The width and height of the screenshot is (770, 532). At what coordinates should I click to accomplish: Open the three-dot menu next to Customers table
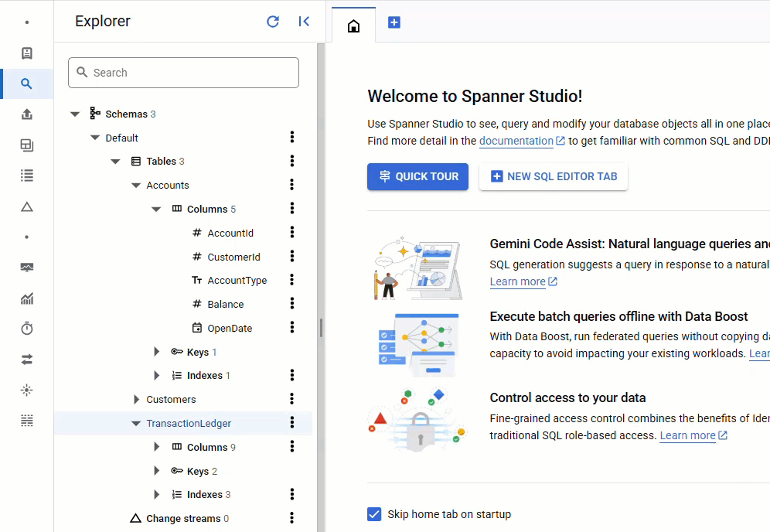pos(292,399)
